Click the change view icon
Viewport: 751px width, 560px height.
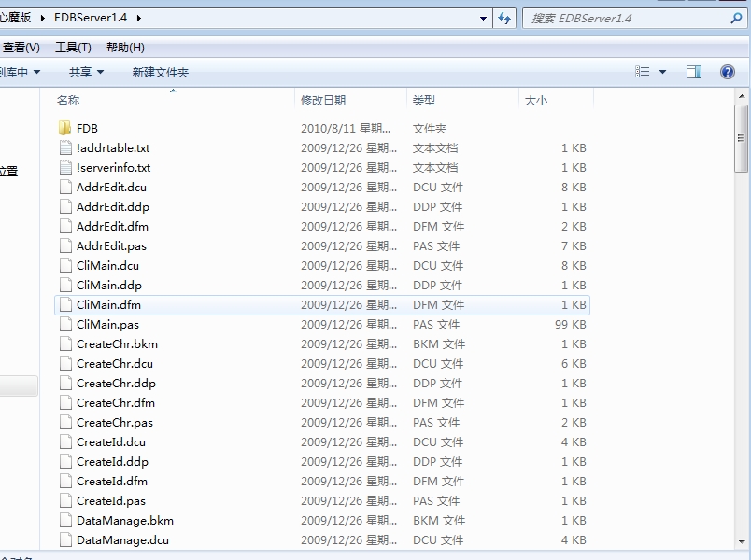[x=643, y=72]
